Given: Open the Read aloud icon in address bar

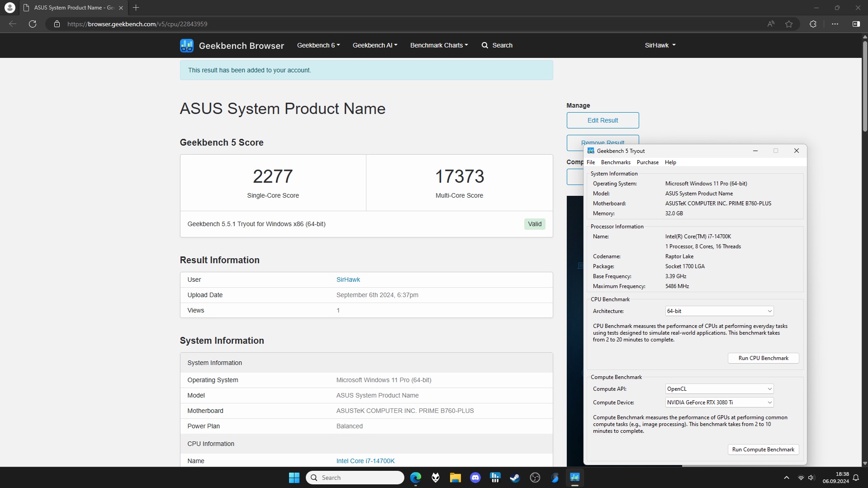Looking at the screenshot, I should tap(771, 24).
